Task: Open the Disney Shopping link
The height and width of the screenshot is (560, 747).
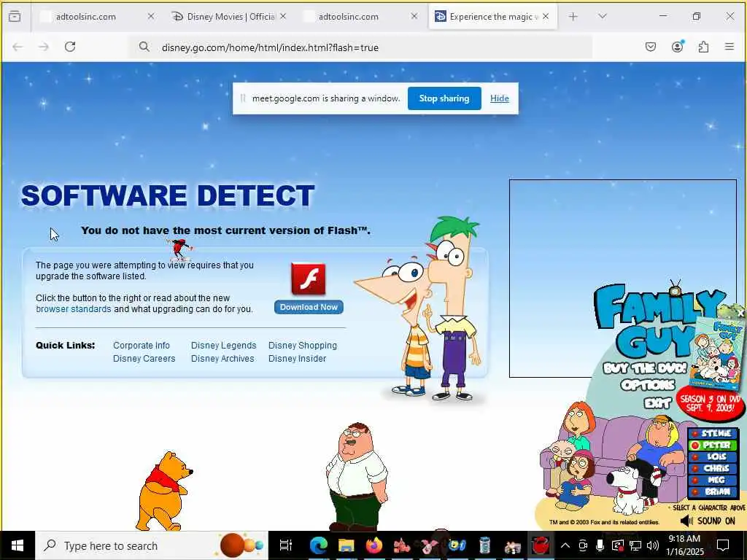Action: click(x=303, y=345)
